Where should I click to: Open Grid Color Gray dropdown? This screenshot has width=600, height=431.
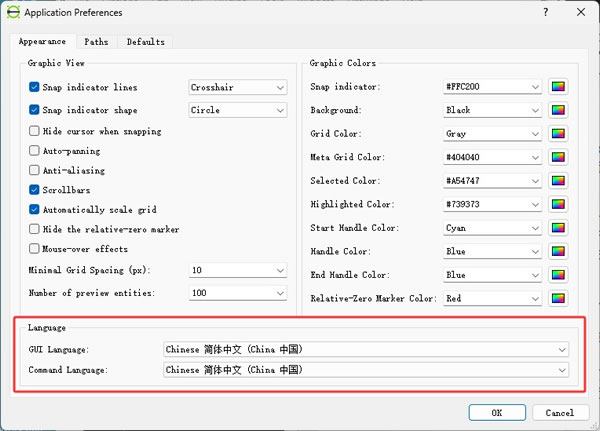point(492,134)
